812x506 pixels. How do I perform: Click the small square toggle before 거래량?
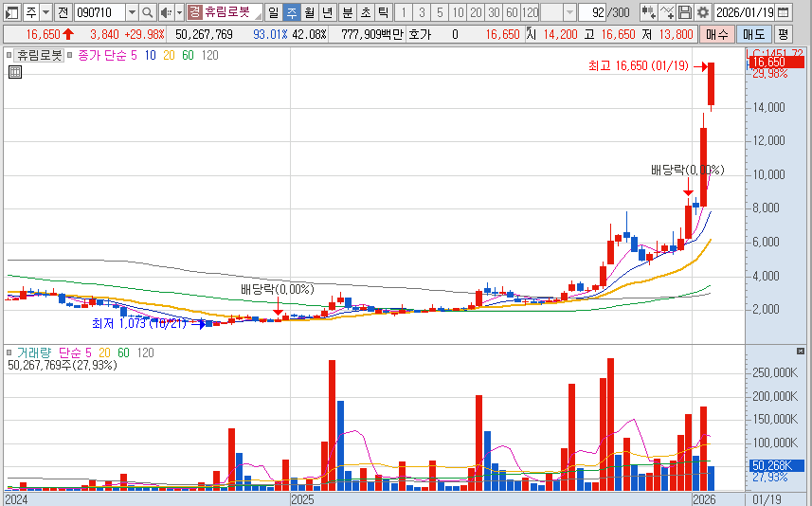[9, 352]
